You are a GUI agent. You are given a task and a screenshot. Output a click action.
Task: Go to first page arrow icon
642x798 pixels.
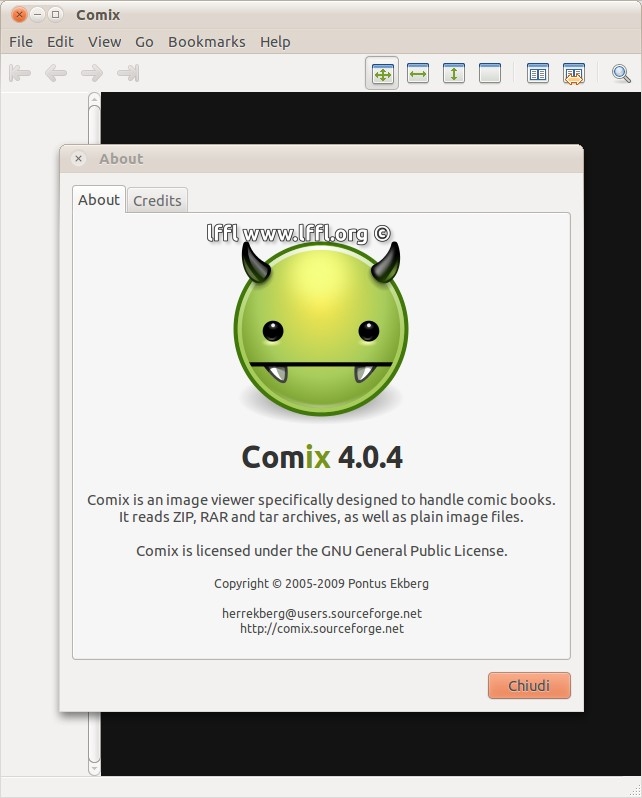tap(20, 73)
